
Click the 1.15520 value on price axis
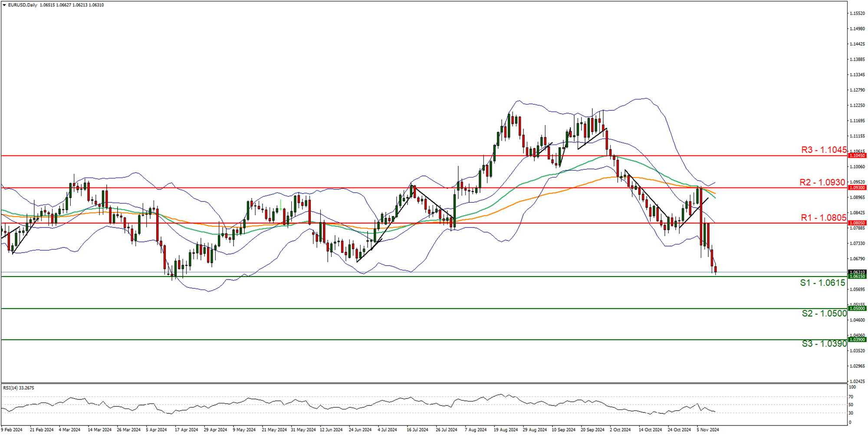[857, 13]
